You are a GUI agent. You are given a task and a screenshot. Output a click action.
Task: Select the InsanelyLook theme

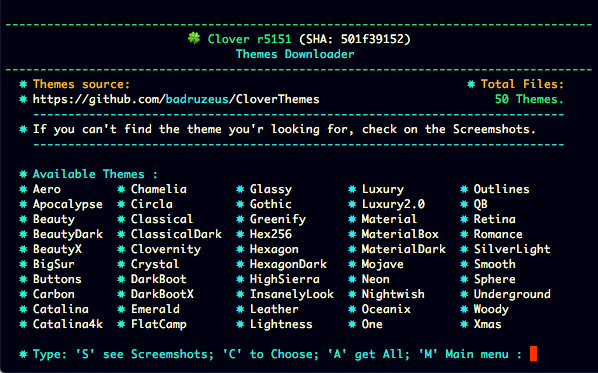pos(292,294)
